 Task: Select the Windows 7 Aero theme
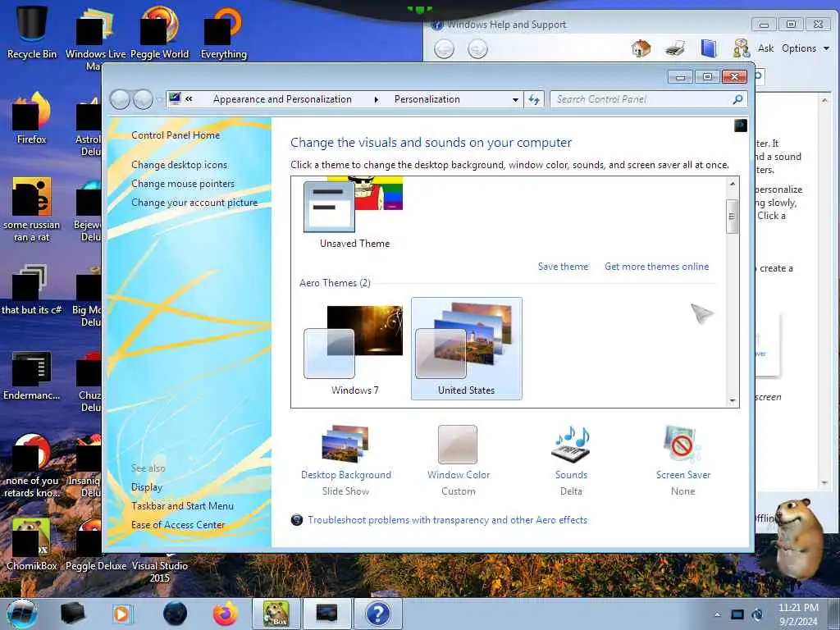pyautogui.click(x=354, y=349)
